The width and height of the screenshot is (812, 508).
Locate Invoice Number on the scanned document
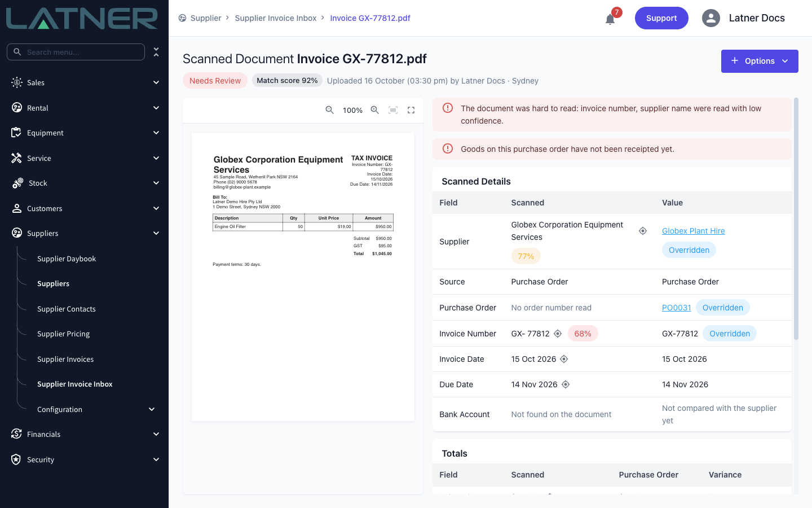point(558,334)
